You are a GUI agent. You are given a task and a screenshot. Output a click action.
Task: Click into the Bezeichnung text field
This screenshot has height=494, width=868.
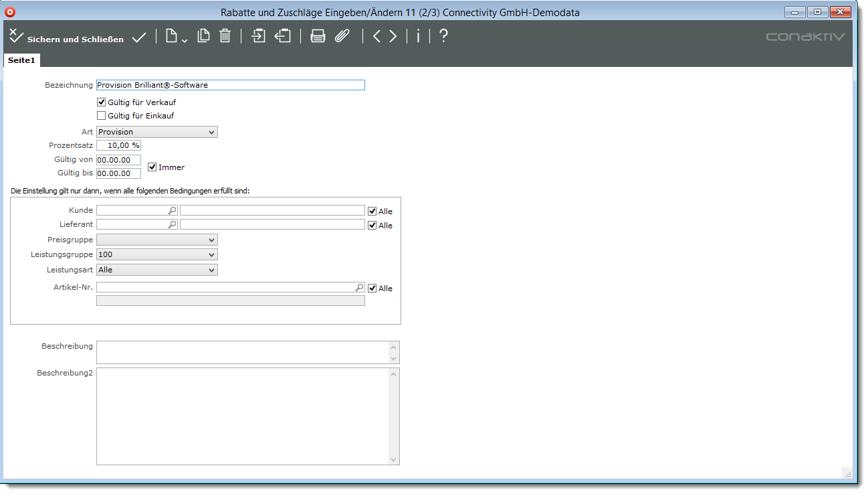tap(230, 85)
